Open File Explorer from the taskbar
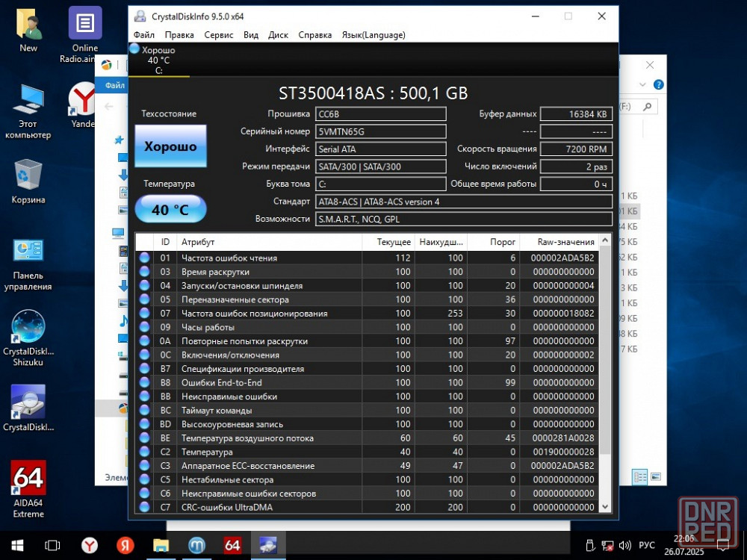The width and height of the screenshot is (747, 560). (161, 545)
